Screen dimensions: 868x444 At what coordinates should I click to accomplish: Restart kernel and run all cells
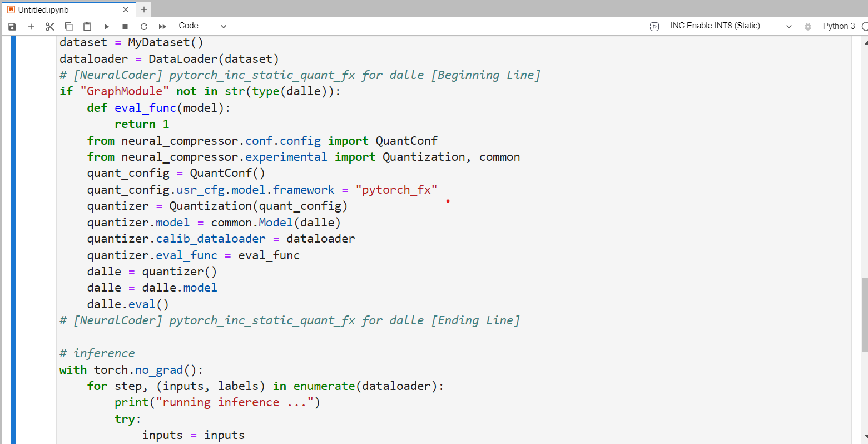[x=162, y=26]
